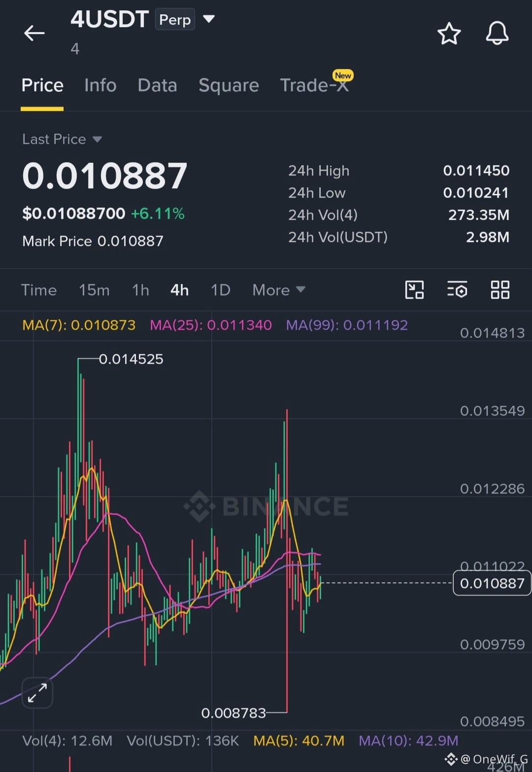
Task: Switch to the Square tab
Action: pos(229,85)
